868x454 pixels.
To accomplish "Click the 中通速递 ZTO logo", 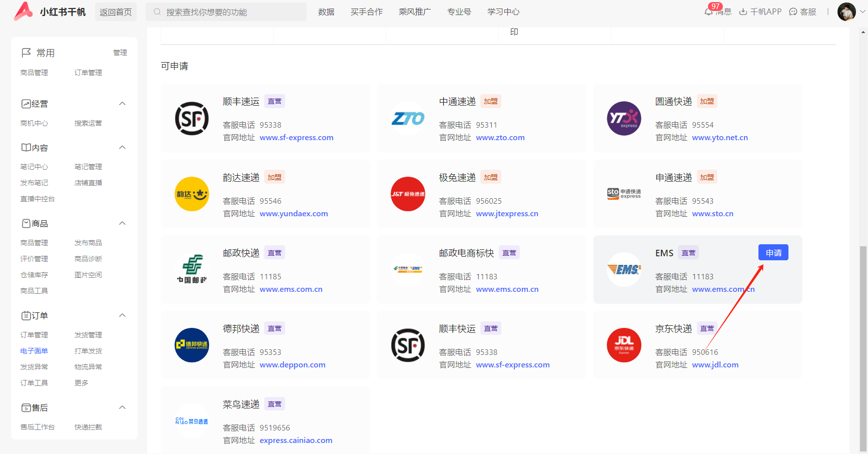I will point(408,119).
